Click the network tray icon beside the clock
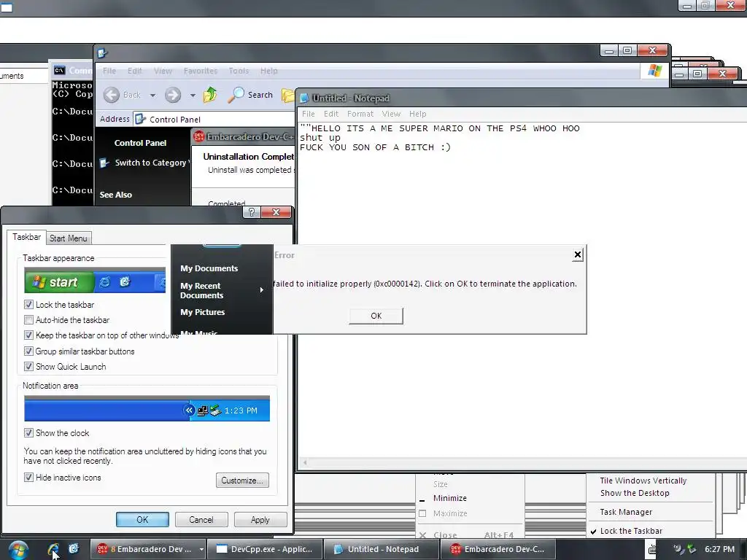Viewport: 747px width, 560px height. [692, 549]
